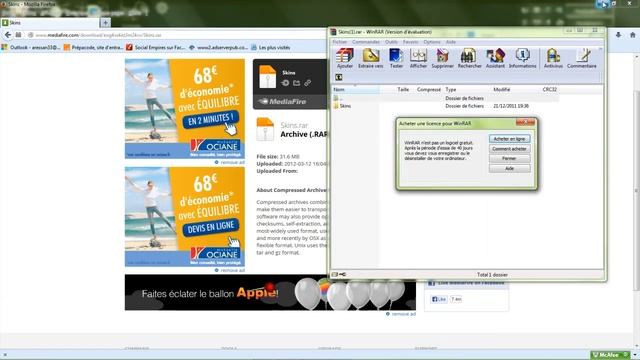Click Firefox downloads arrow icon

618,35
